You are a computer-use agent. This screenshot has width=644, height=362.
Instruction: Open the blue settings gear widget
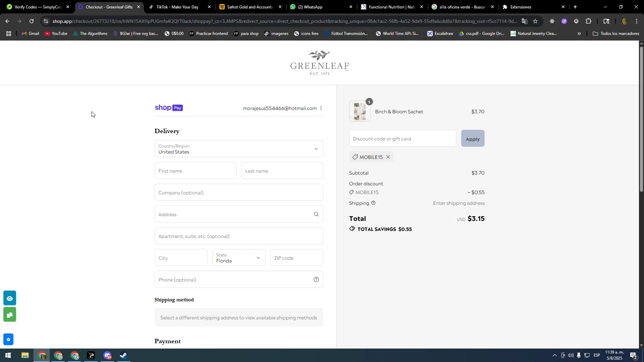pos(8,339)
